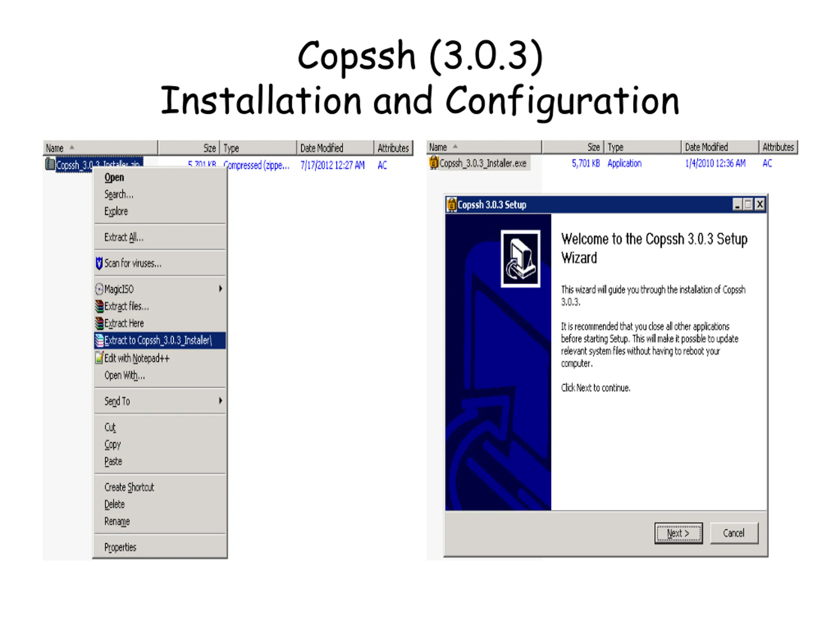
Task: Click the WinRAR icon beside Extract to Copssh_3.0.3_Installer
Action: coord(99,340)
